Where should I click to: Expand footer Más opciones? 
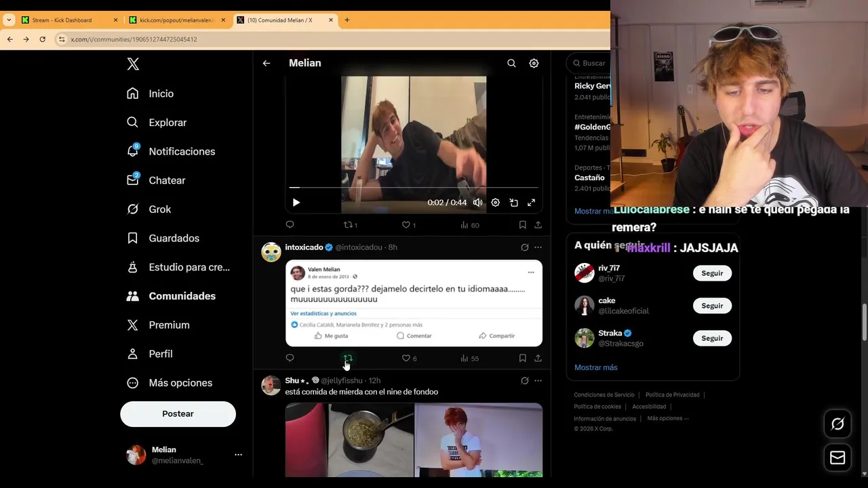click(668, 418)
